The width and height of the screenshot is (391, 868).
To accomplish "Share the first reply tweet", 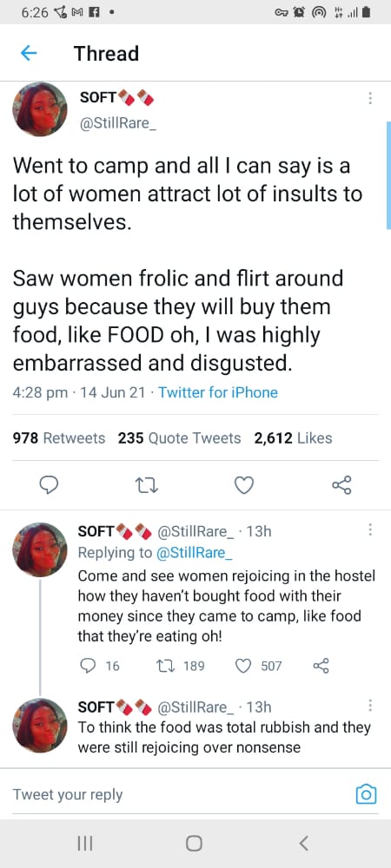I will (x=321, y=666).
